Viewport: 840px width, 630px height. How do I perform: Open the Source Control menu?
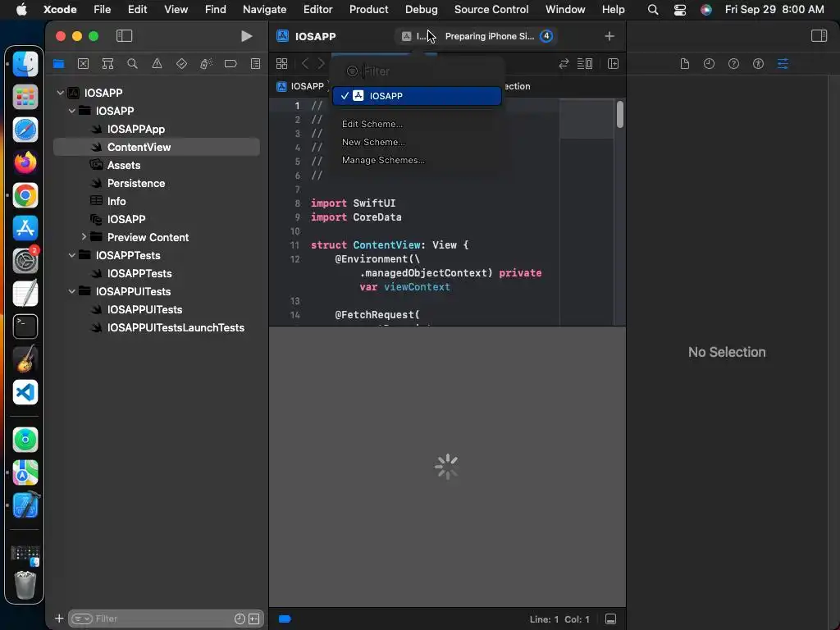[x=491, y=9]
